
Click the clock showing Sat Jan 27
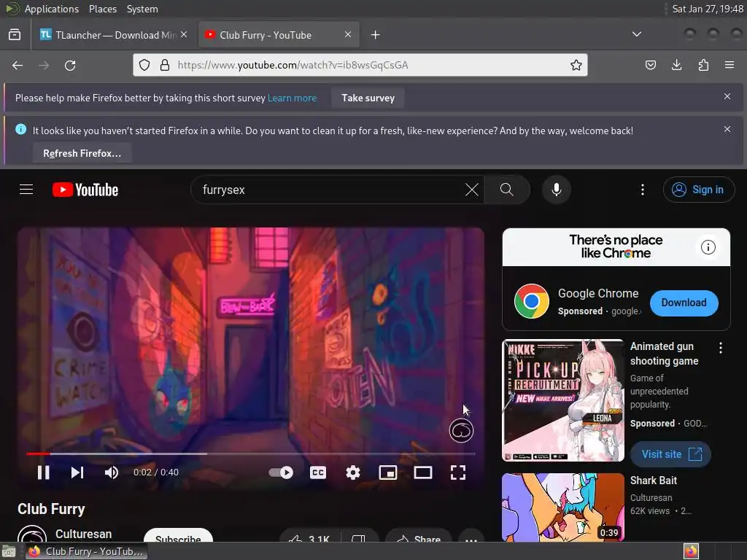[707, 9]
